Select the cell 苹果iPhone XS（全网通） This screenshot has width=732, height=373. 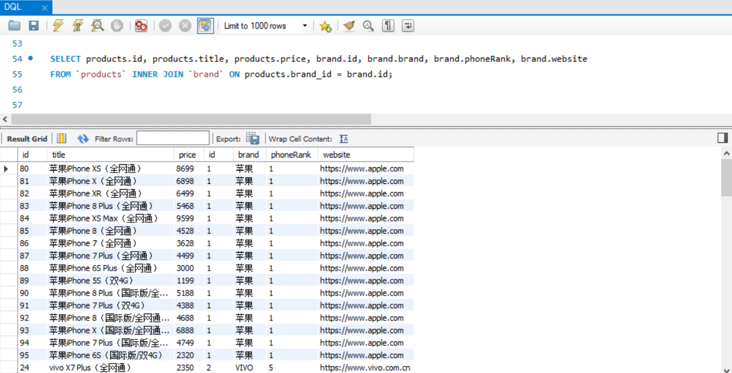point(110,169)
